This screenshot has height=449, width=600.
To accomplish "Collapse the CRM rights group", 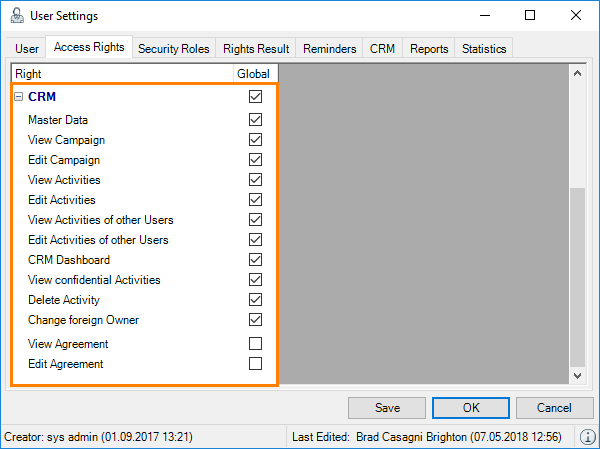I will point(17,98).
